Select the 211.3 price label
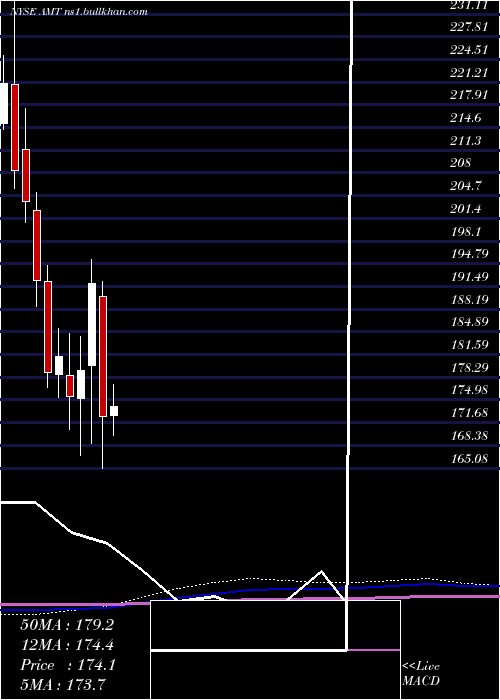 click(466, 141)
